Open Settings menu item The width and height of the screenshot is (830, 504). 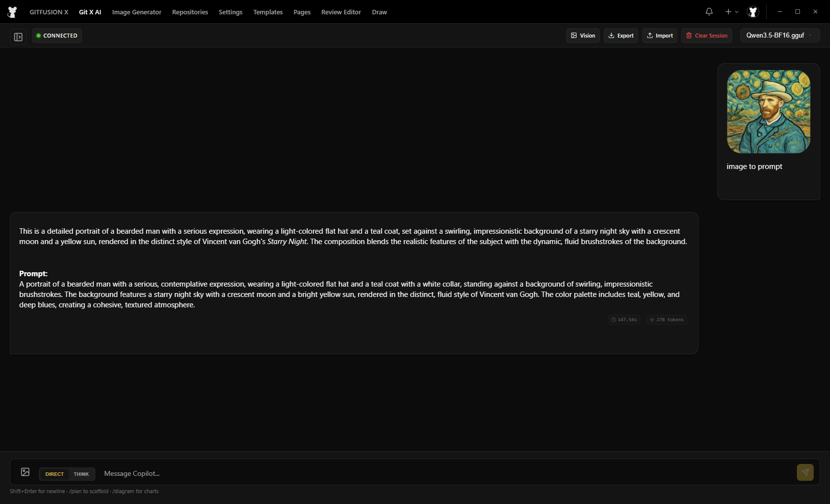[231, 12]
